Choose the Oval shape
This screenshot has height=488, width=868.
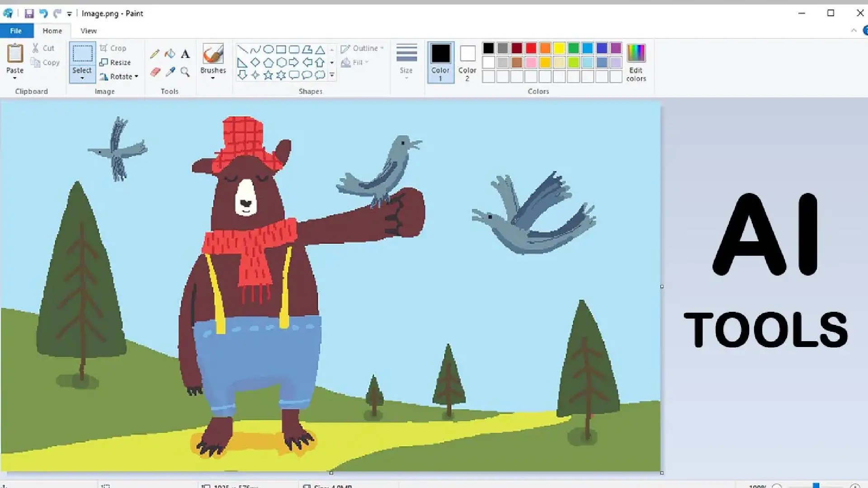(268, 49)
